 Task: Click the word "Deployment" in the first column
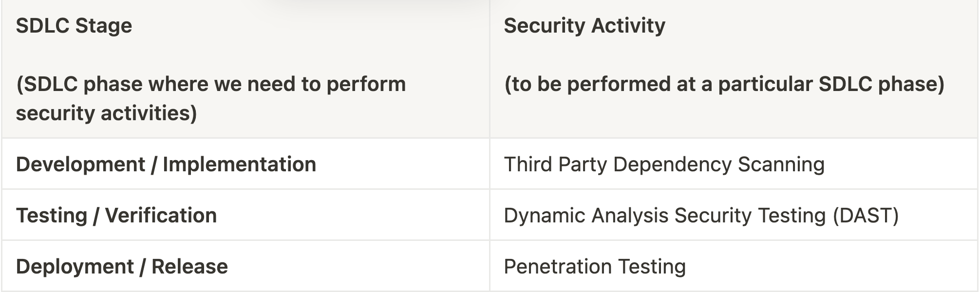[x=75, y=267]
